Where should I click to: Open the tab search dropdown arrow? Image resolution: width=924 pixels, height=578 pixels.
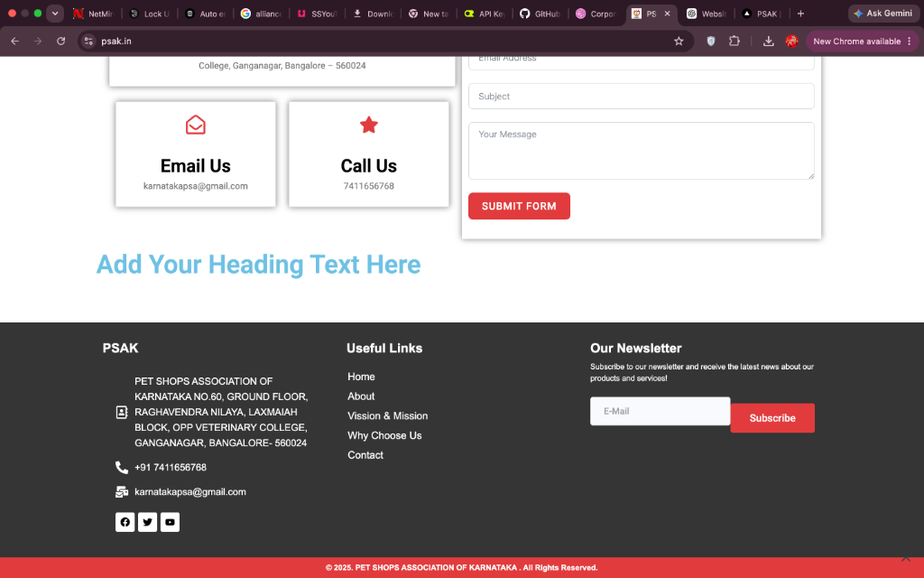[55, 14]
